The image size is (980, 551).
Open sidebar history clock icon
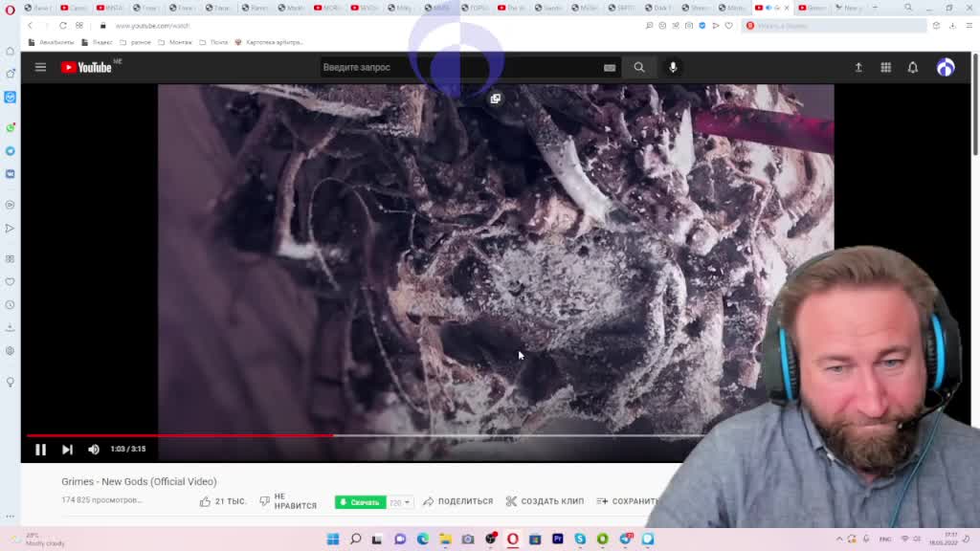click(x=10, y=305)
